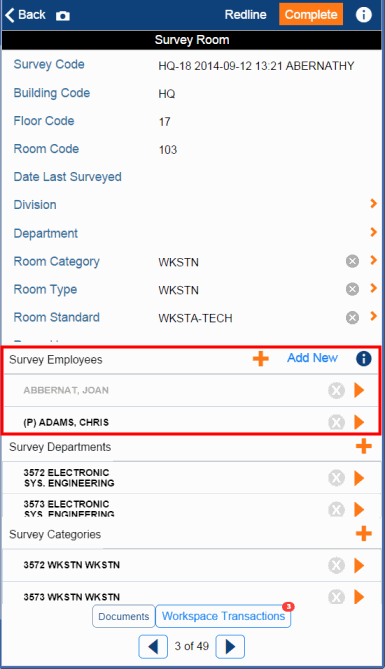Remove 3572 WKSTN WKSTN category
The image size is (385, 669).
336,565
